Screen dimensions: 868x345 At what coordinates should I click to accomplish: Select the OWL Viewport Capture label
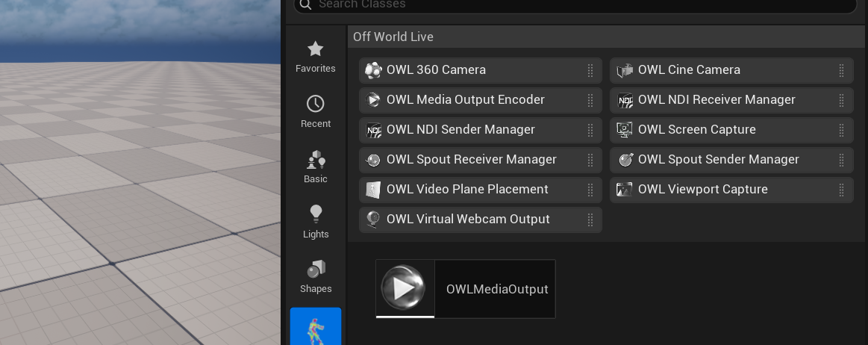(702, 190)
